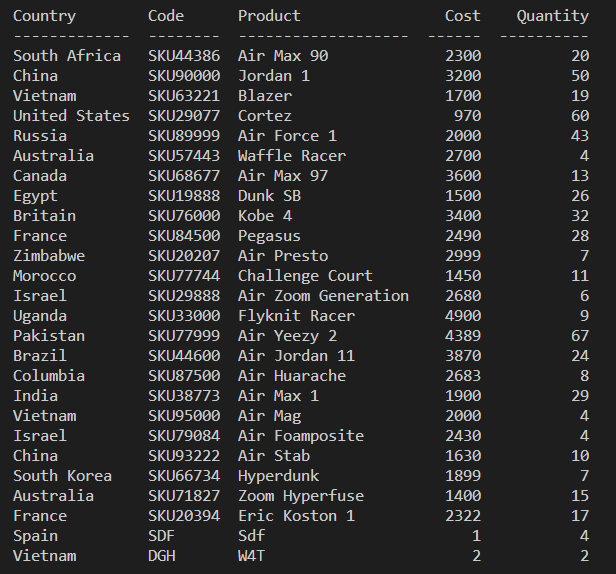Select the Waffle Racer product
The image size is (616, 574).
[x=292, y=156]
